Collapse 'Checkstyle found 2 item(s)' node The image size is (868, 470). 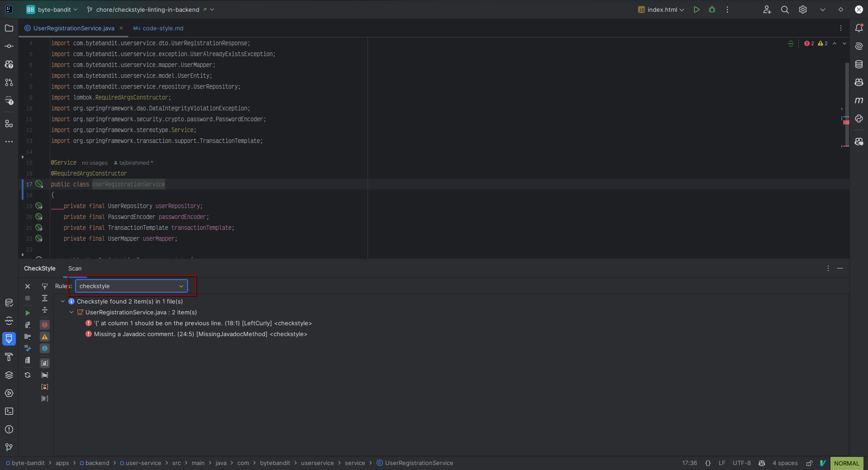pos(63,301)
